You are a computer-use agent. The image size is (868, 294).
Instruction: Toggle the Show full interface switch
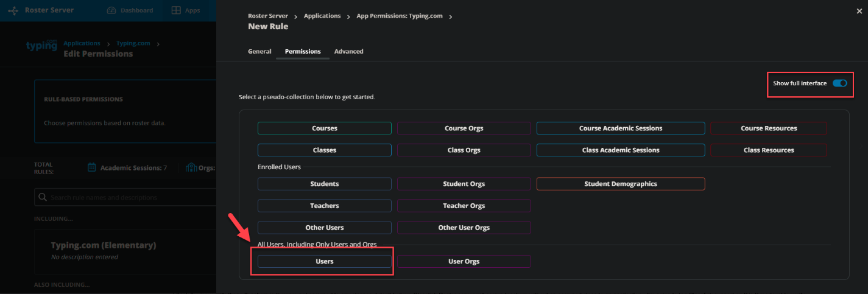(x=839, y=83)
